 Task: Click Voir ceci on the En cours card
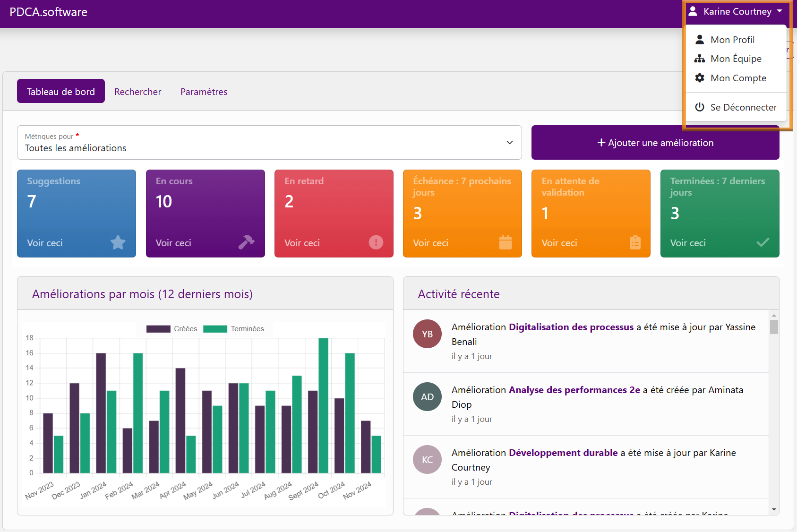pyautogui.click(x=173, y=243)
